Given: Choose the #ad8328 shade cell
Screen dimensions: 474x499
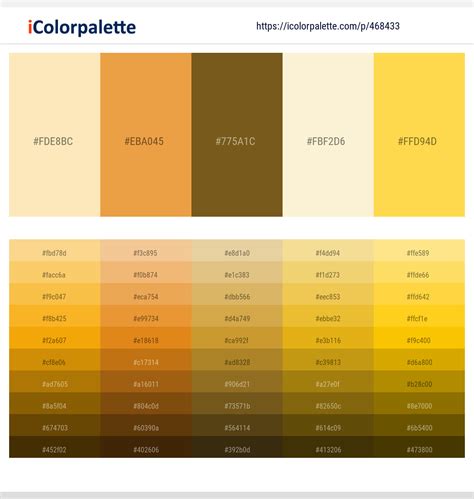Looking at the screenshot, I should pos(237,360).
